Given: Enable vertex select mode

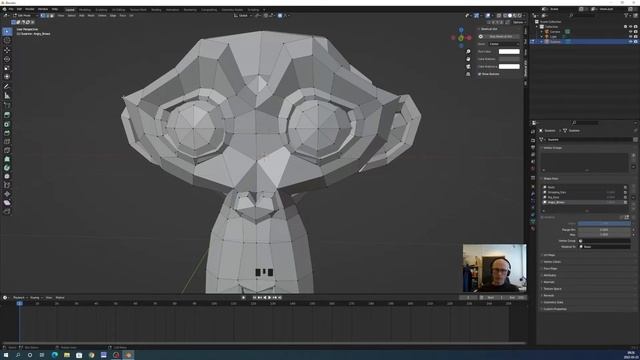Looking at the screenshot, I should tap(42, 16).
